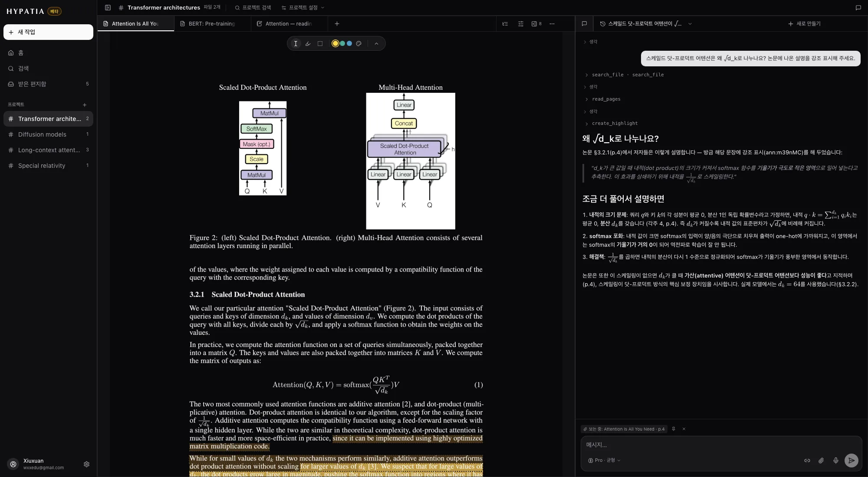Add new project with plus icon
The height and width of the screenshot is (477, 868).
(85, 105)
